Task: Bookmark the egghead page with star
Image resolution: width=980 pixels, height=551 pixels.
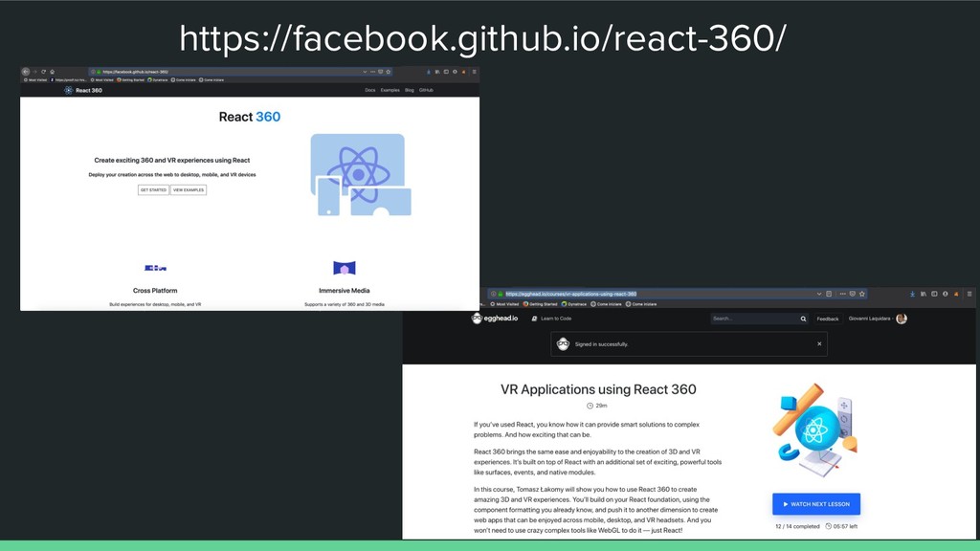Action: (862, 294)
